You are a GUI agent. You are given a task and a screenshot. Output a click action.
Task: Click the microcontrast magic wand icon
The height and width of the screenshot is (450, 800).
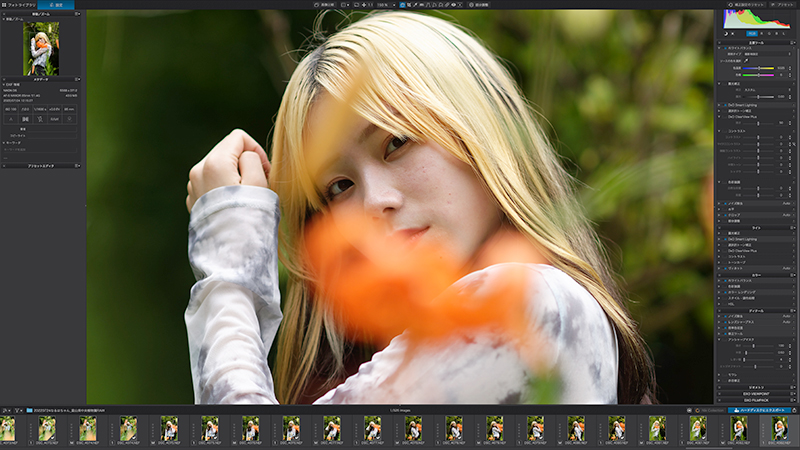tap(794, 144)
